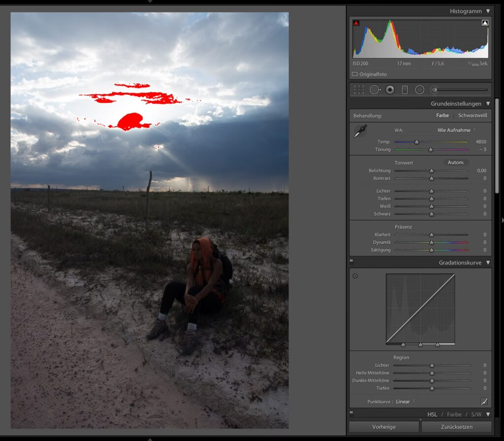Select the Spot Removal tool
Image resolution: width=504 pixels, height=441 pixels.
(375, 89)
